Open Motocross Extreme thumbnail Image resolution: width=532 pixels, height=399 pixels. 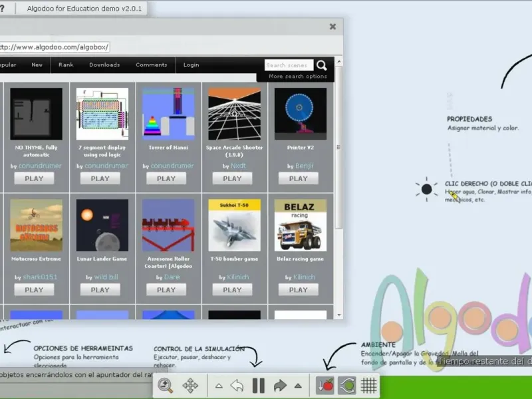(37, 225)
